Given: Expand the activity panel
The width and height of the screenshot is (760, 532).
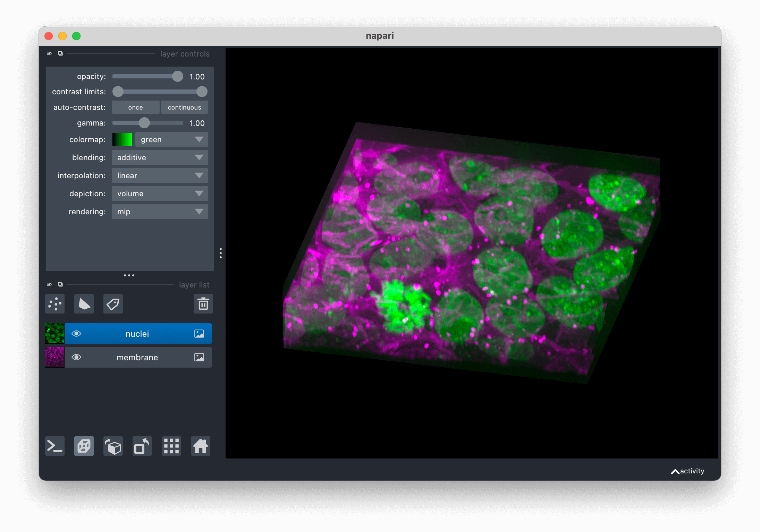Looking at the screenshot, I should 687,471.
